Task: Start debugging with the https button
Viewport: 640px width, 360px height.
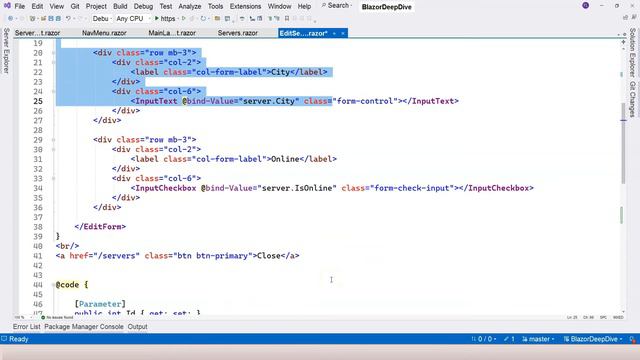Action: tap(165, 18)
